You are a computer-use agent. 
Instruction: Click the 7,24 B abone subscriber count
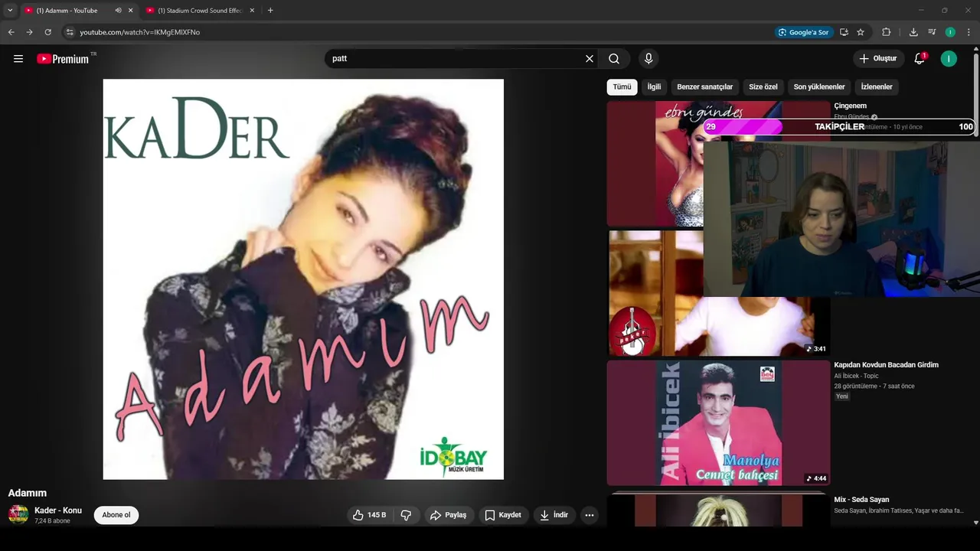coord(52,521)
